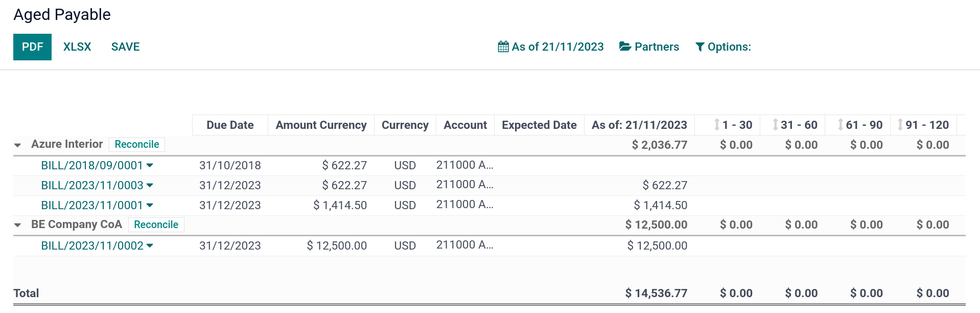
Task: Click the Due Date column header
Action: coord(230,125)
